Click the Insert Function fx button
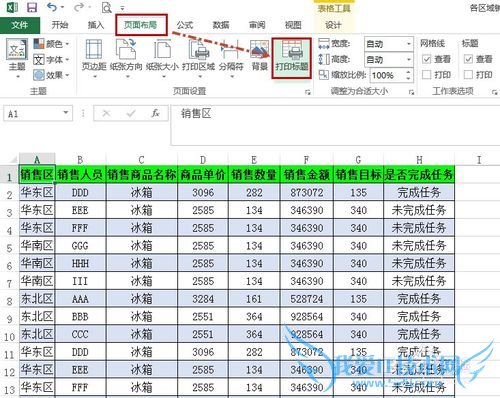The image size is (500, 398). 155,114
